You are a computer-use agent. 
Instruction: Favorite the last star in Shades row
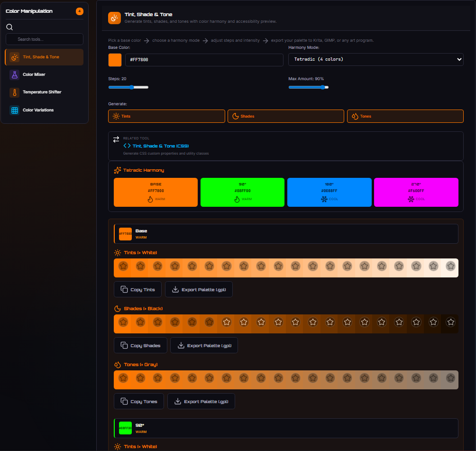pos(450,322)
